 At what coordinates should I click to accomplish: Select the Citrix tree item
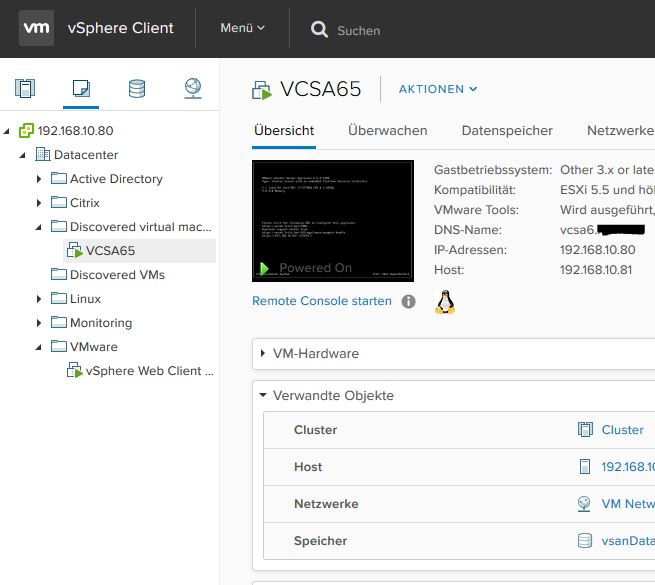(x=85, y=203)
